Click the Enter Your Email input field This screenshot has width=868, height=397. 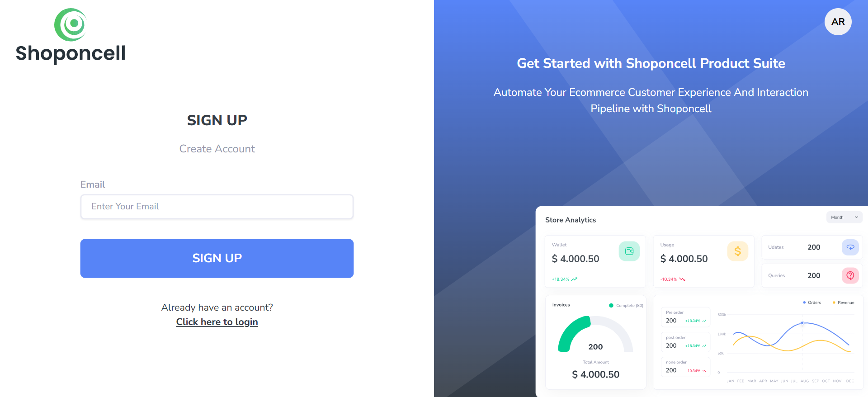coord(217,207)
